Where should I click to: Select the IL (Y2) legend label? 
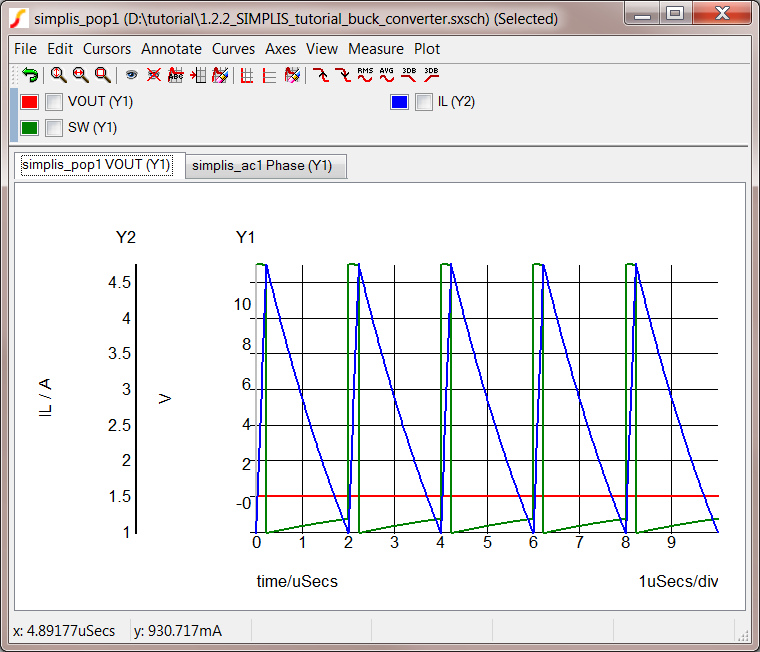[456, 102]
